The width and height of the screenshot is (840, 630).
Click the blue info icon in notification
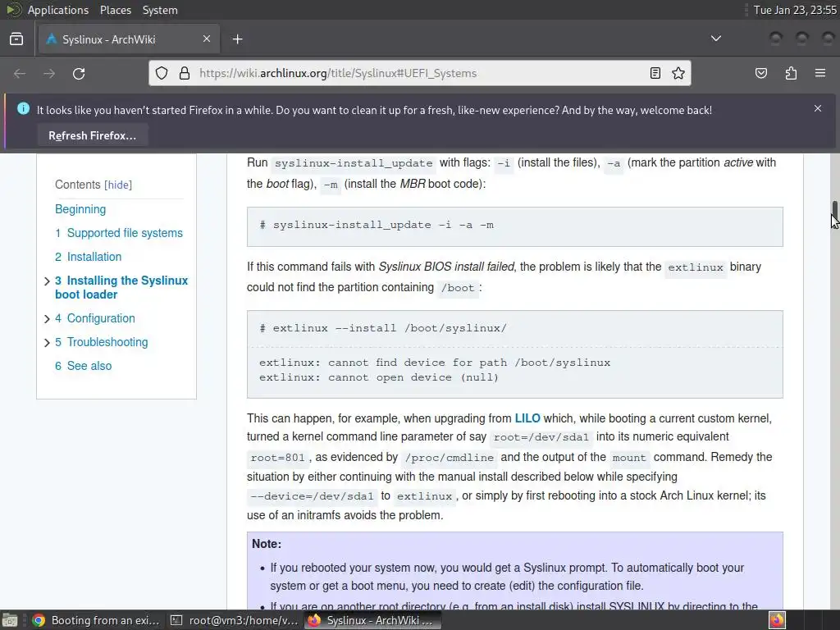click(23, 109)
